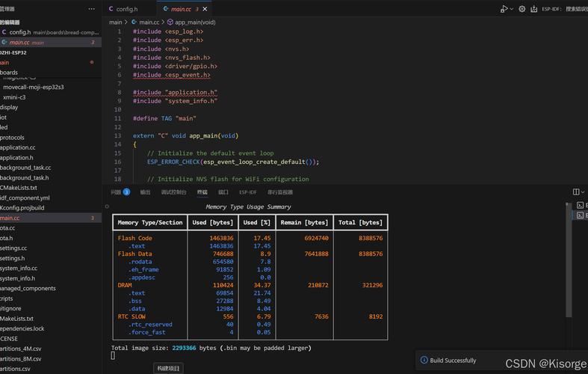Switch to the ESP-IDF panel tab
The image size is (588, 374).
pos(248,192)
